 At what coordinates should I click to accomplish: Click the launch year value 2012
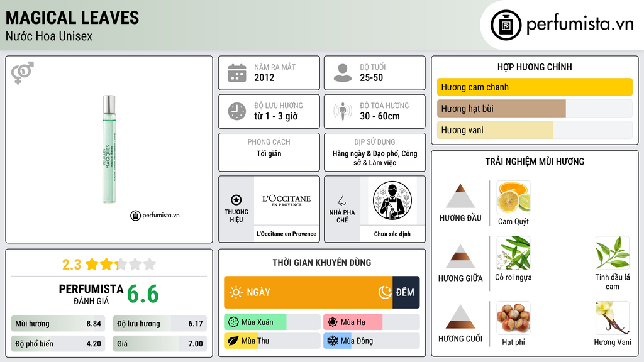(264, 77)
